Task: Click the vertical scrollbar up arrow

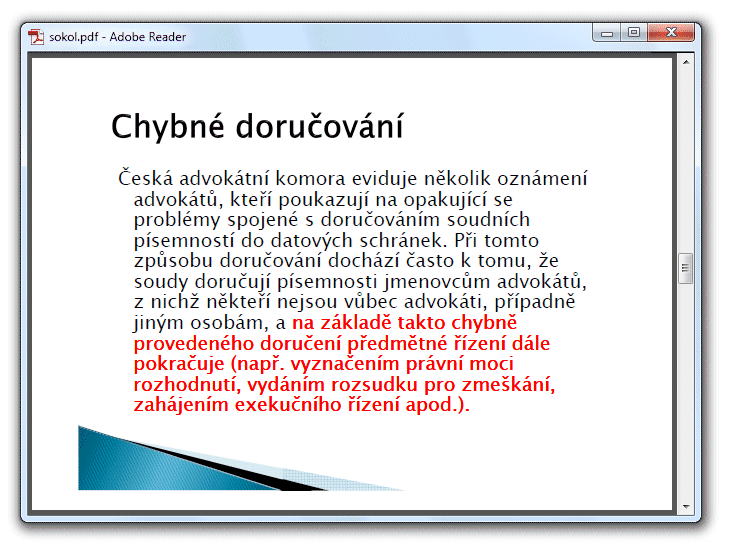Action: click(x=686, y=62)
